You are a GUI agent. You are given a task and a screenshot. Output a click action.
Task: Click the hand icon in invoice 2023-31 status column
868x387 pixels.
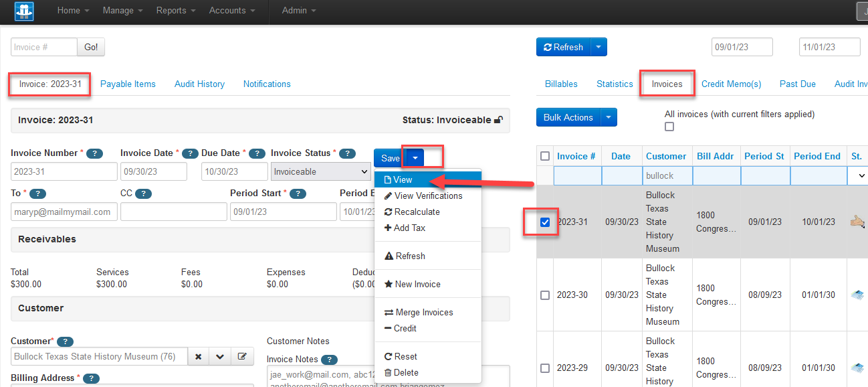tap(857, 222)
